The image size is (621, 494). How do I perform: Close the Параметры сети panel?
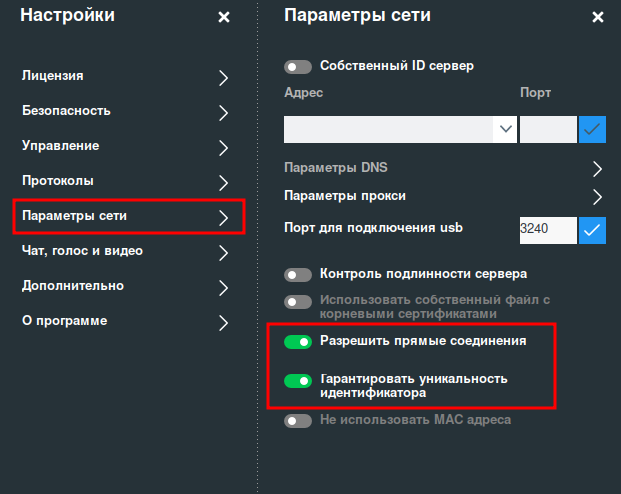[x=598, y=17]
